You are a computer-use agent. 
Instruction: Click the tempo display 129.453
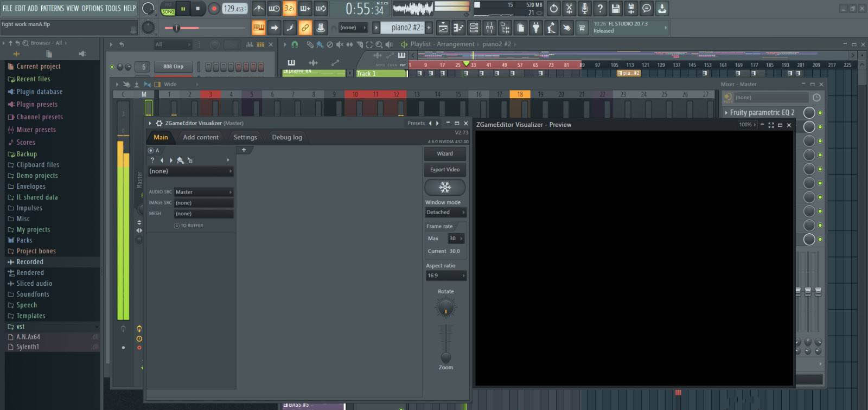pos(235,9)
